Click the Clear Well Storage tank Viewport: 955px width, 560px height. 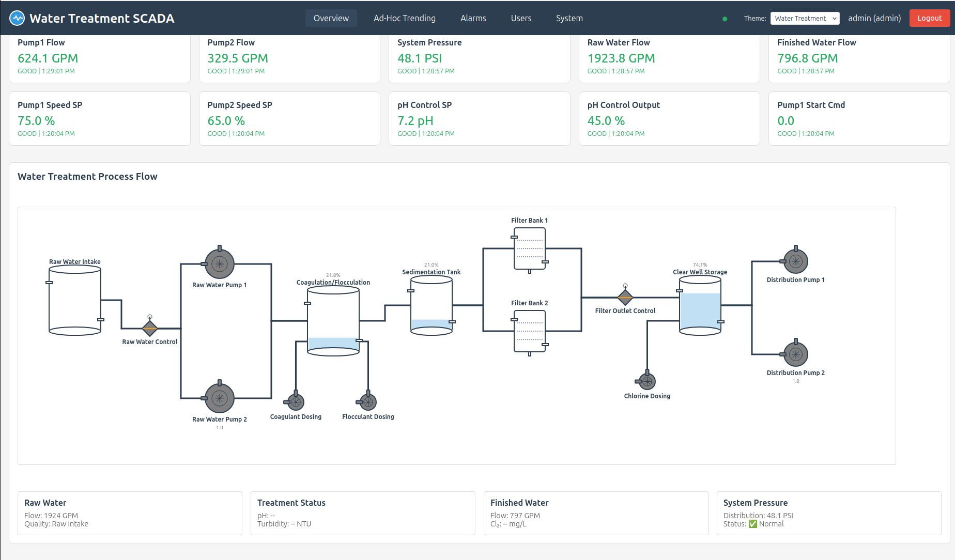coord(700,306)
